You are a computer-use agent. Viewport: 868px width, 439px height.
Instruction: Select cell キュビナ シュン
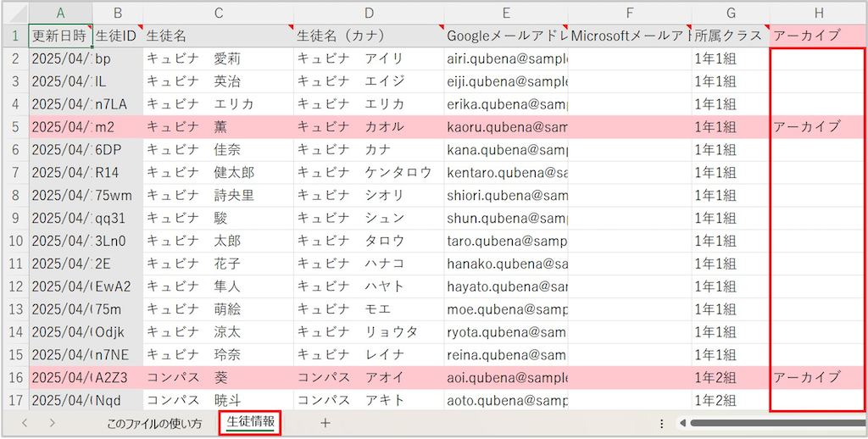tap(369, 218)
